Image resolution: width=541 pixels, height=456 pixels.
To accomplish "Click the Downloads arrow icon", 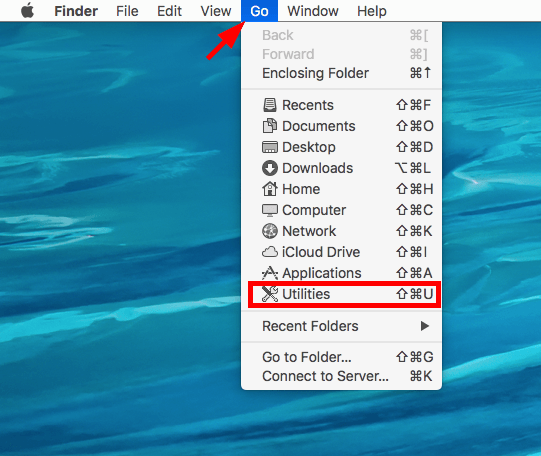I will [269, 168].
